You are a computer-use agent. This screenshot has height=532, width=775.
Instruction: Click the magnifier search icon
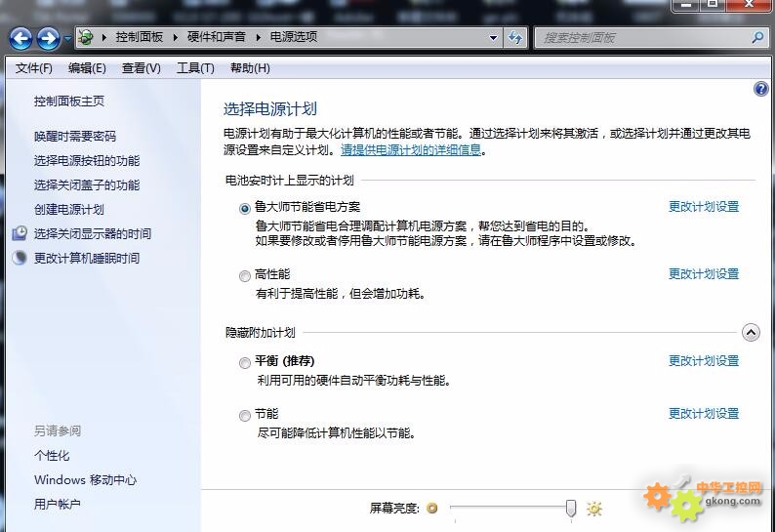pos(757,37)
